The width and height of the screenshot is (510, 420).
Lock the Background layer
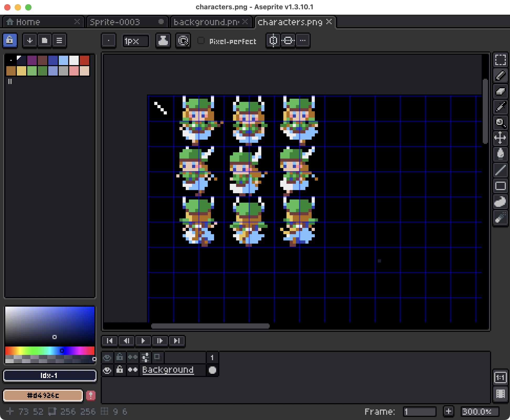(120, 370)
